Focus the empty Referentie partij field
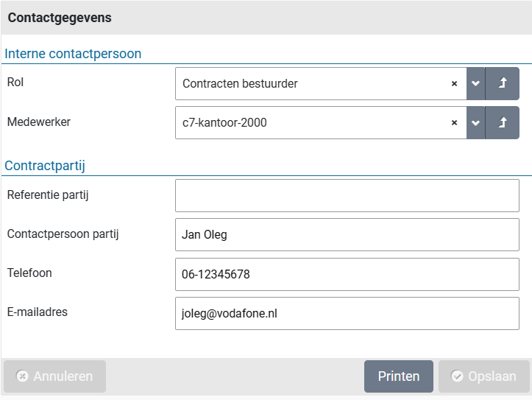This screenshot has width=532, height=400. (x=347, y=196)
